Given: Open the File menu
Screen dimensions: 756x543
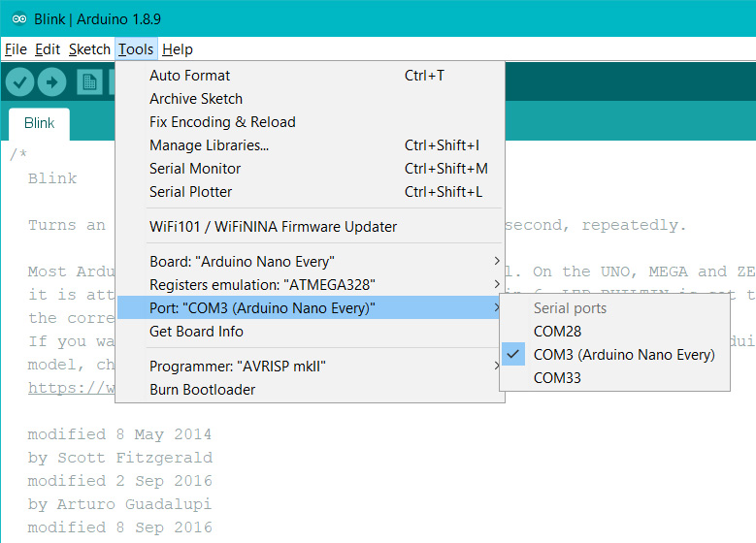Looking at the screenshot, I should point(16,49).
